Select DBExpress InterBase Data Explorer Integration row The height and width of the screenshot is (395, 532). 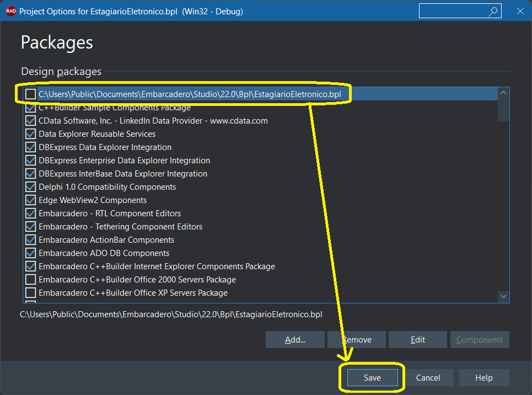(122, 174)
